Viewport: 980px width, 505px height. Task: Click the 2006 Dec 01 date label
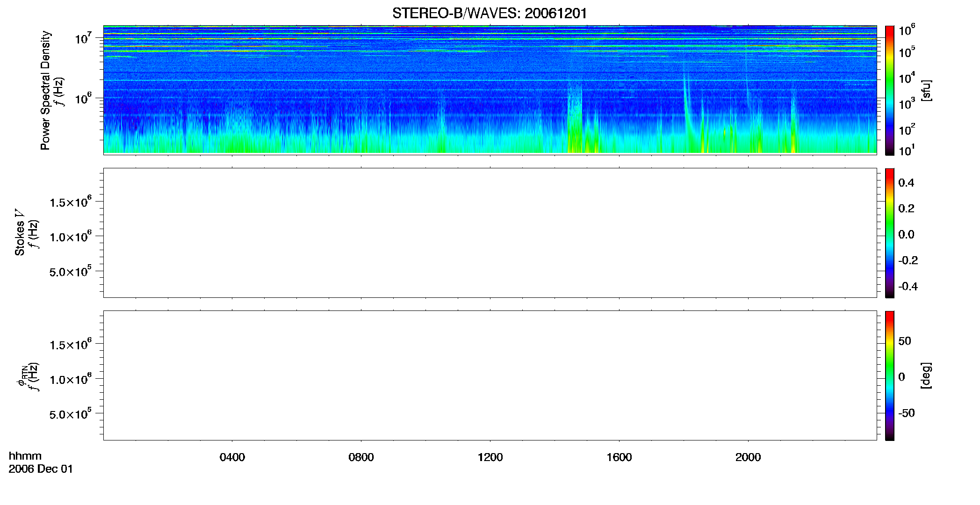pyautogui.click(x=41, y=469)
